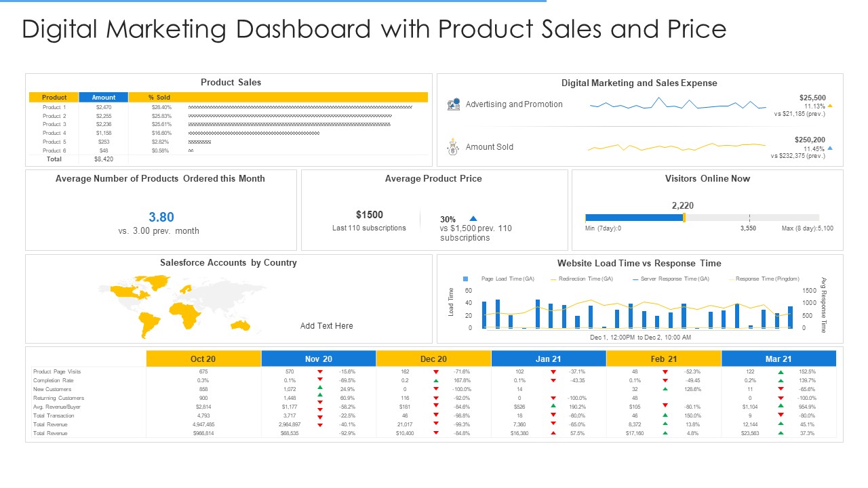This screenshot has width=868, height=488.
Task: Click the $2,470 amount for Product 1
Action: [x=104, y=107]
